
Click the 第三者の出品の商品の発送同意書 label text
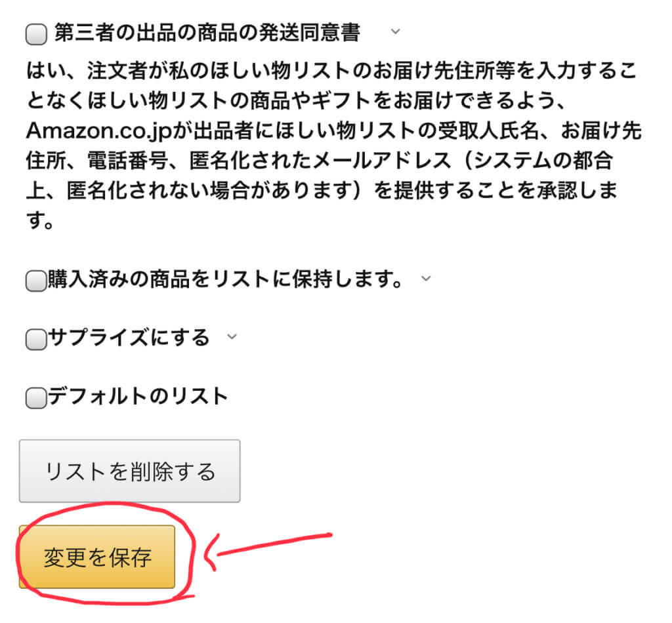point(207,33)
